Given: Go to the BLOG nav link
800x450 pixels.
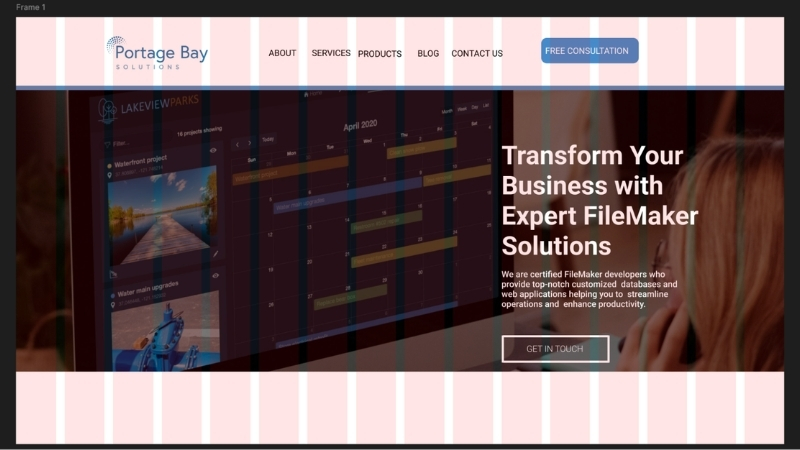Looking at the screenshot, I should click(x=428, y=54).
